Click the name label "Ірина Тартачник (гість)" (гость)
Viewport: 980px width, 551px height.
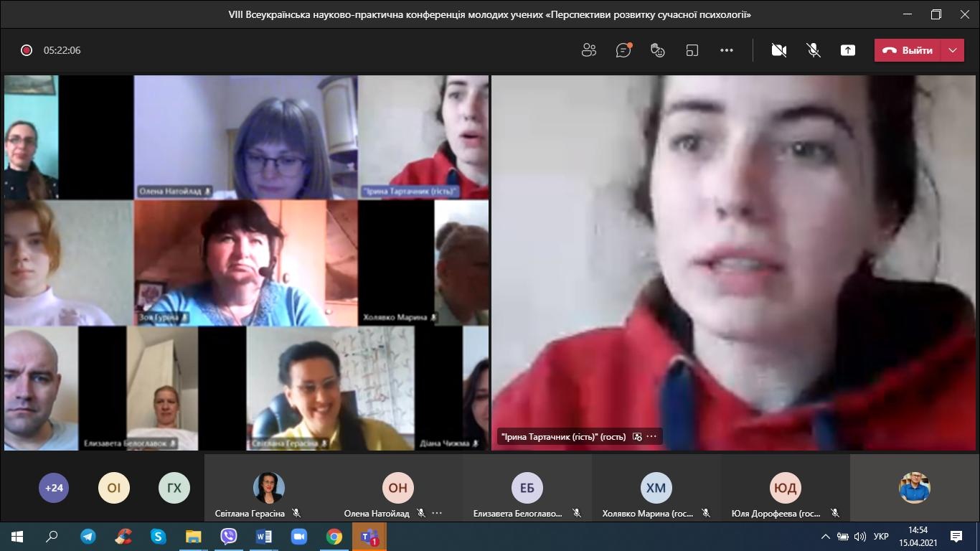pyautogui.click(x=563, y=436)
